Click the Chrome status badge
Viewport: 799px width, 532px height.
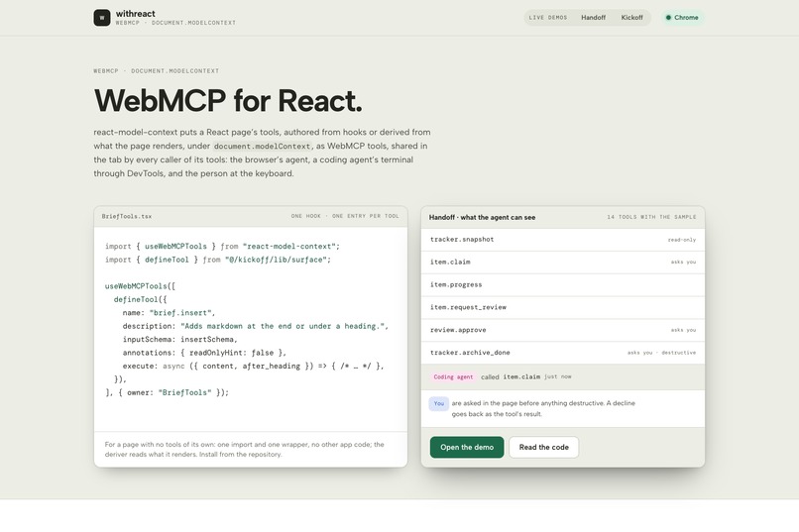pos(682,17)
